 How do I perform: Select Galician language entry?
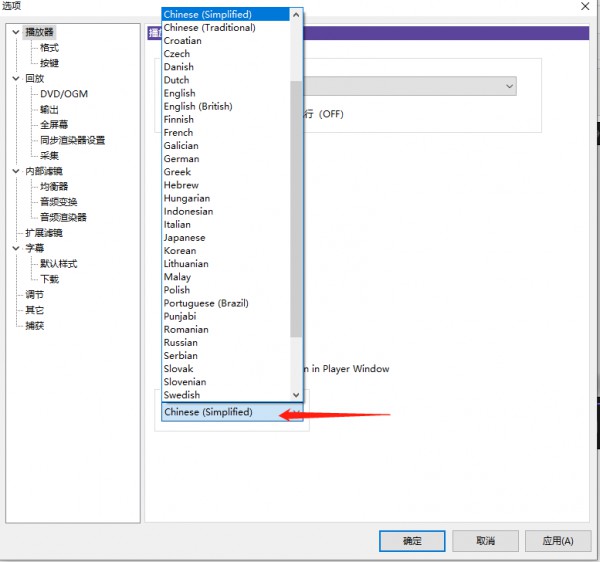(226, 146)
